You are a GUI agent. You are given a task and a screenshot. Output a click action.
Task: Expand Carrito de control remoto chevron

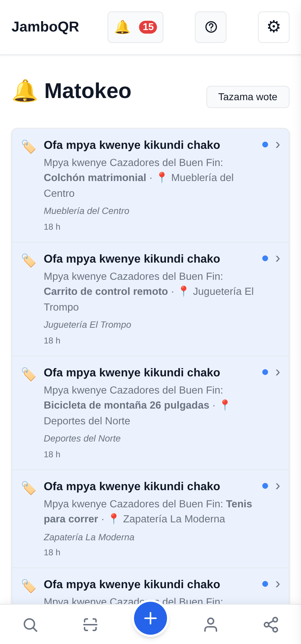(x=278, y=259)
